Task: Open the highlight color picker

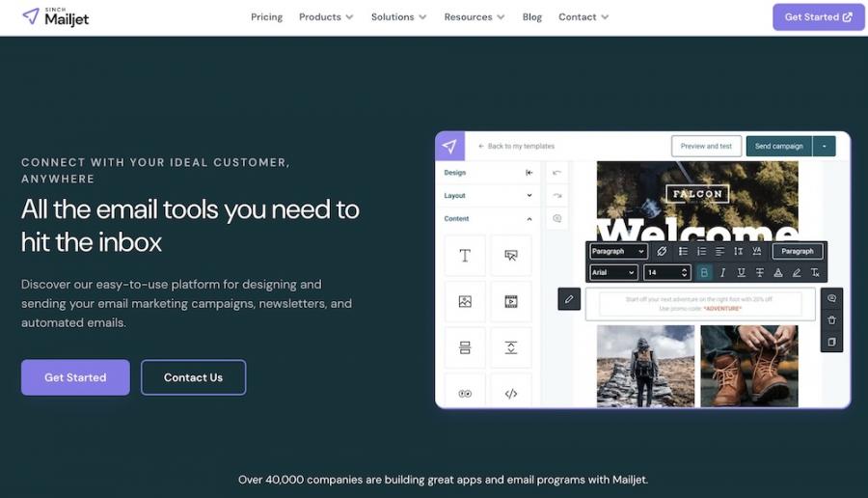Action: pos(797,272)
